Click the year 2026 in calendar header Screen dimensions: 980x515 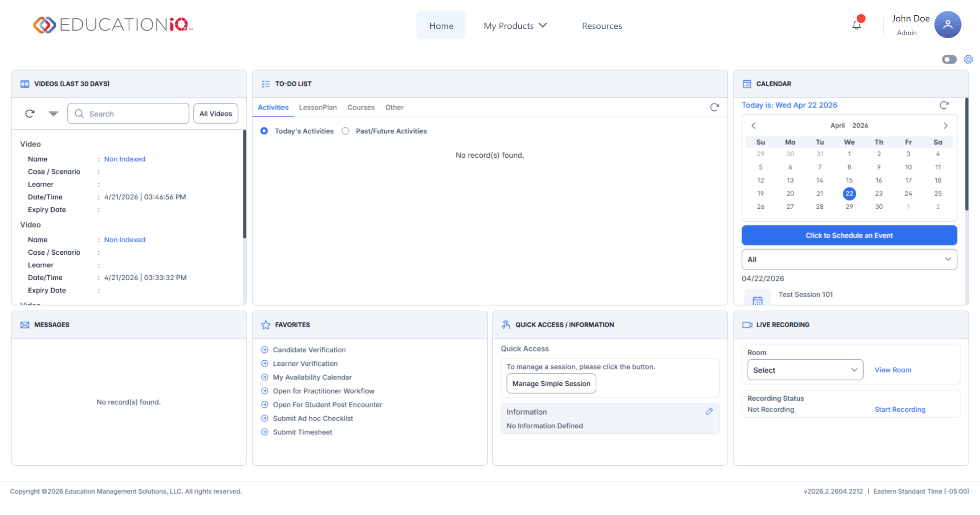click(x=860, y=126)
